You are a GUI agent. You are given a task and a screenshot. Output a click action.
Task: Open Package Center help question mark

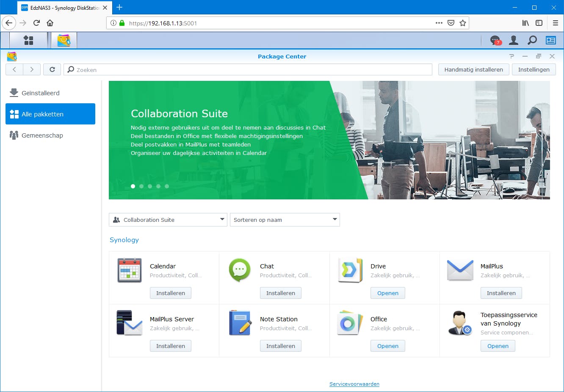[511, 56]
